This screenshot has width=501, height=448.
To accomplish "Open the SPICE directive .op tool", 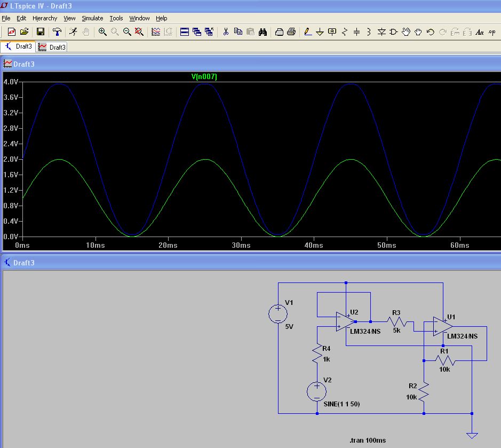I will pos(492,32).
